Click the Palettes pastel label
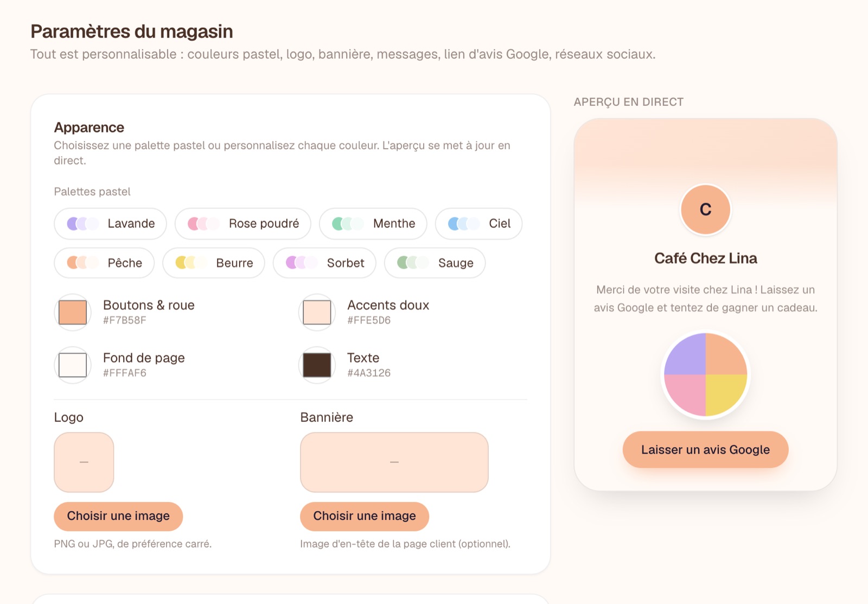Image resolution: width=868 pixels, height=604 pixels. pyautogui.click(x=92, y=192)
